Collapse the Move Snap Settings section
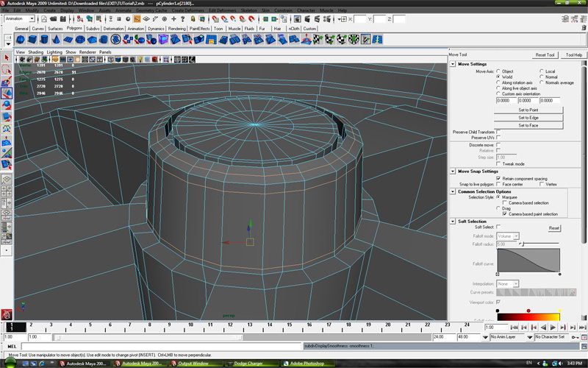The image size is (588, 368). tap(453, 171)
